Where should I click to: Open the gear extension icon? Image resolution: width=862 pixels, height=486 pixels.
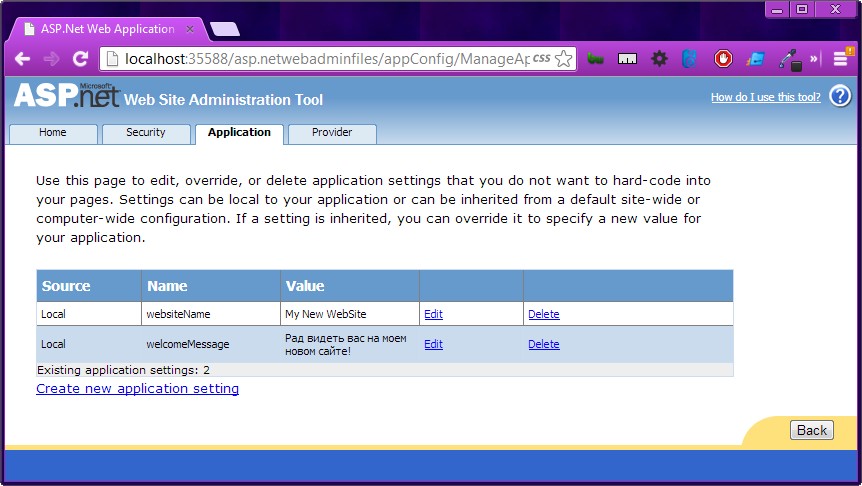click(659, 59)
